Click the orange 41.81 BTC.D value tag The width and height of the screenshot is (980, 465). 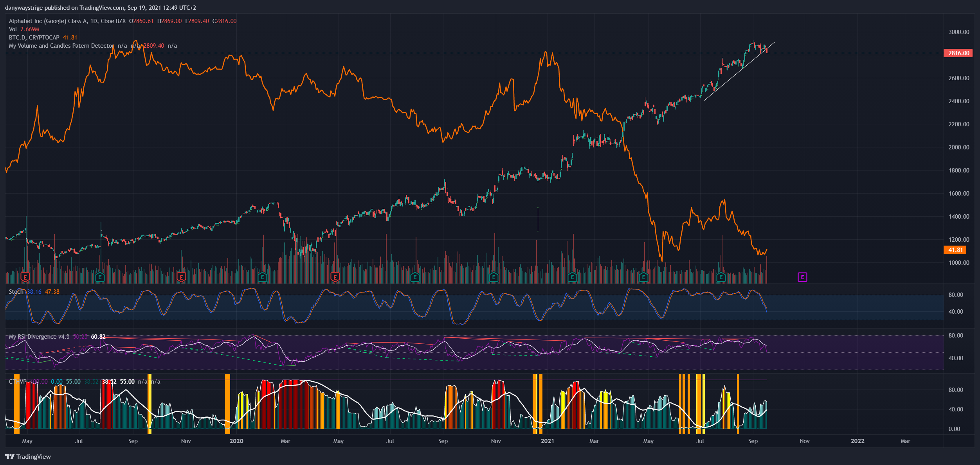(955, 250)
